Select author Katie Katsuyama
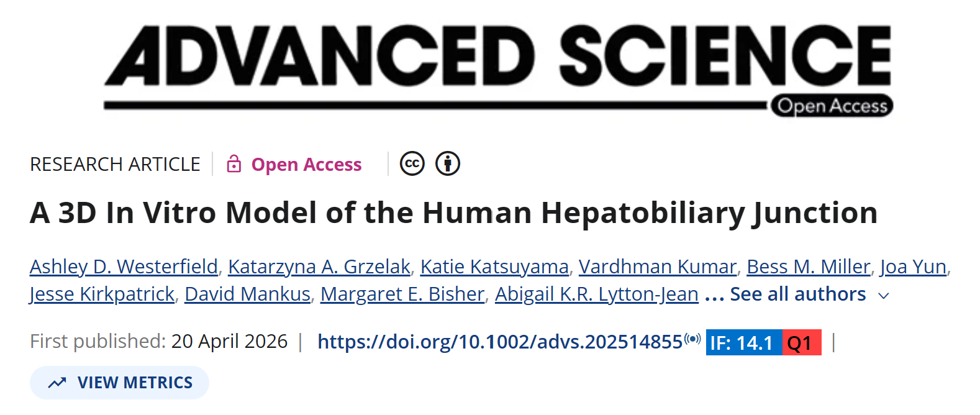 tap(494, 267)
